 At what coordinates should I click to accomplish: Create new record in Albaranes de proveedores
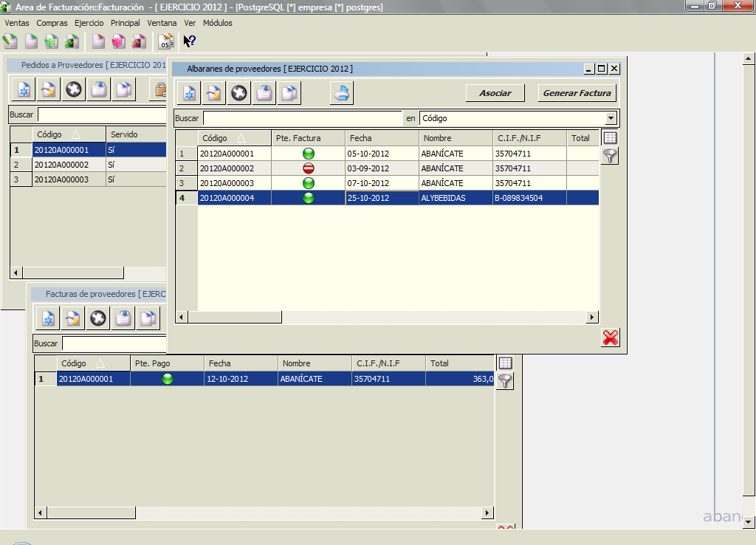coord(189,92)
